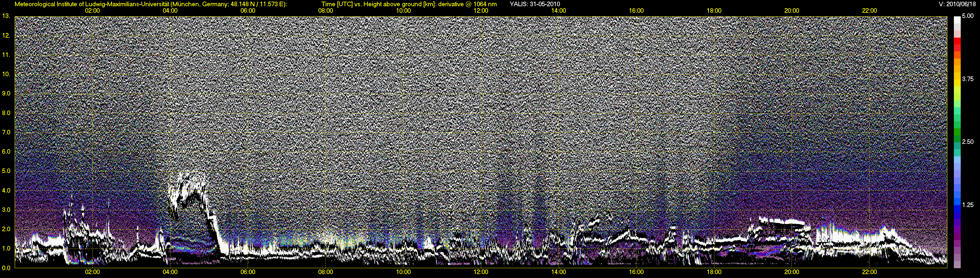The height and width of the screenshot is (278, 980).
Task: Click the 1.0 km height axis label
Action: [6, 249]
